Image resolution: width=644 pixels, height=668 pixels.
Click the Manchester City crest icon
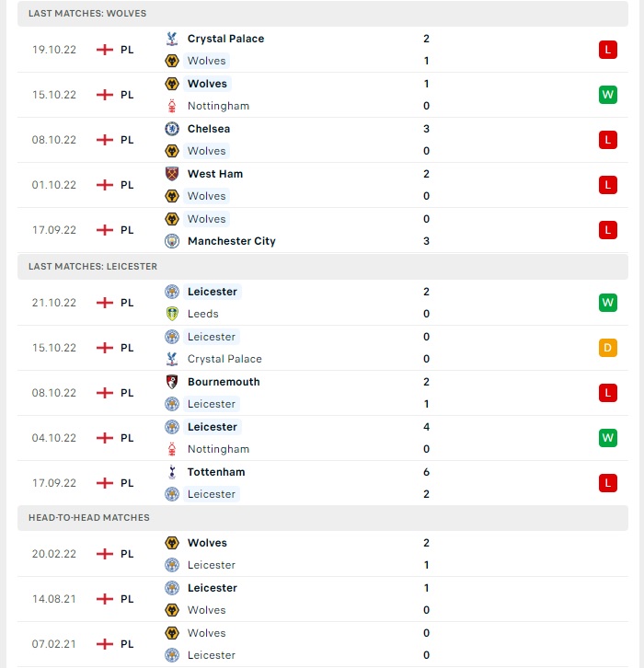[x=172, y=241]
